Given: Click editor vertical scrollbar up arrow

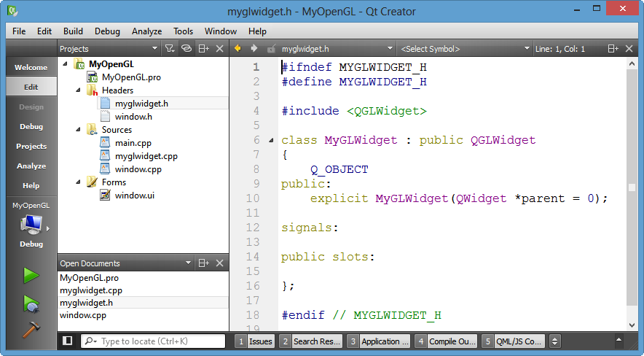Looking at the screenshot, I should (x=632, y=63).
